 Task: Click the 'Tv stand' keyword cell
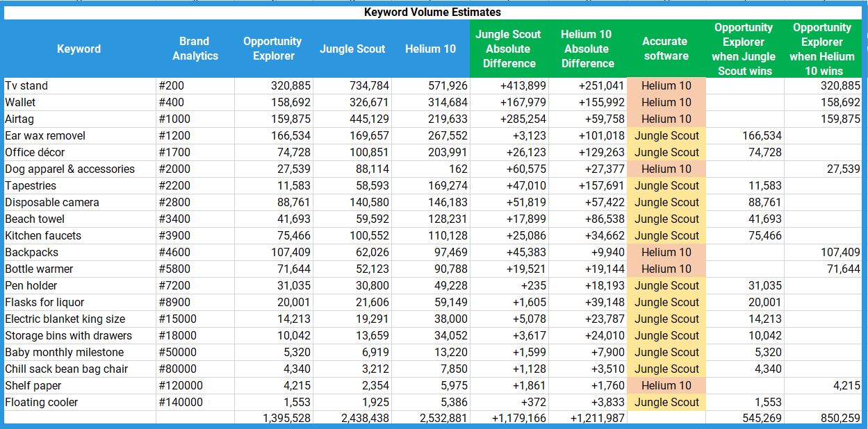(79, 86)
